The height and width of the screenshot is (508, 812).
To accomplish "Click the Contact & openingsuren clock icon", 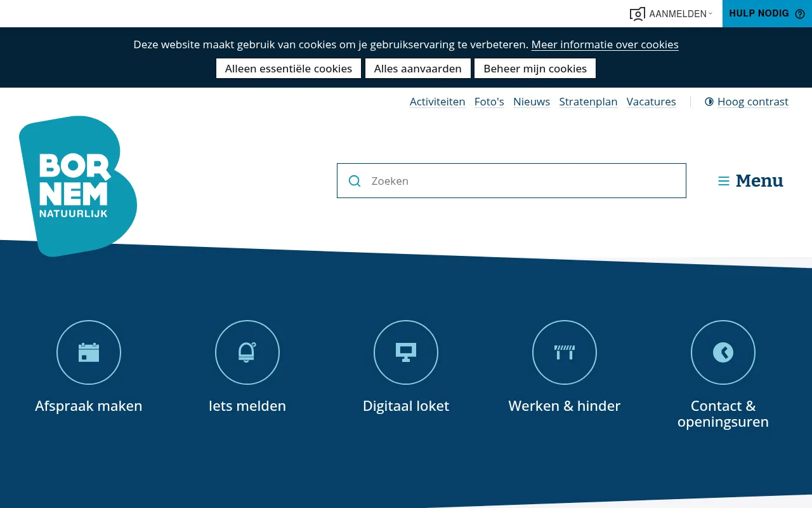I will point(723,352).
